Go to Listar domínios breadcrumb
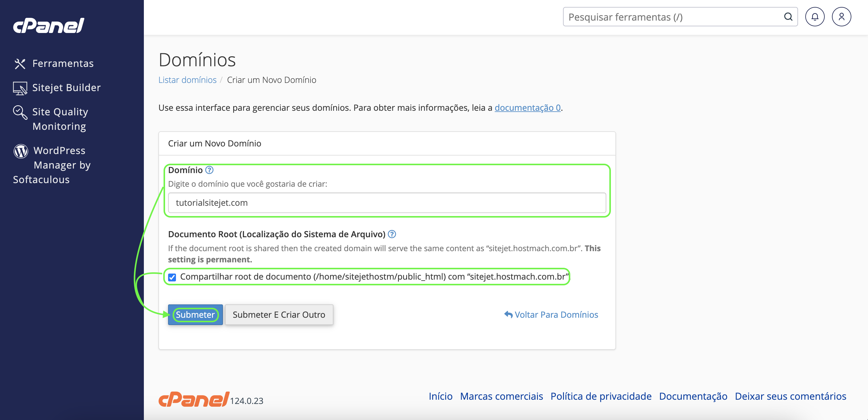The width and height of the screenshot is (868, 420). 187,80
